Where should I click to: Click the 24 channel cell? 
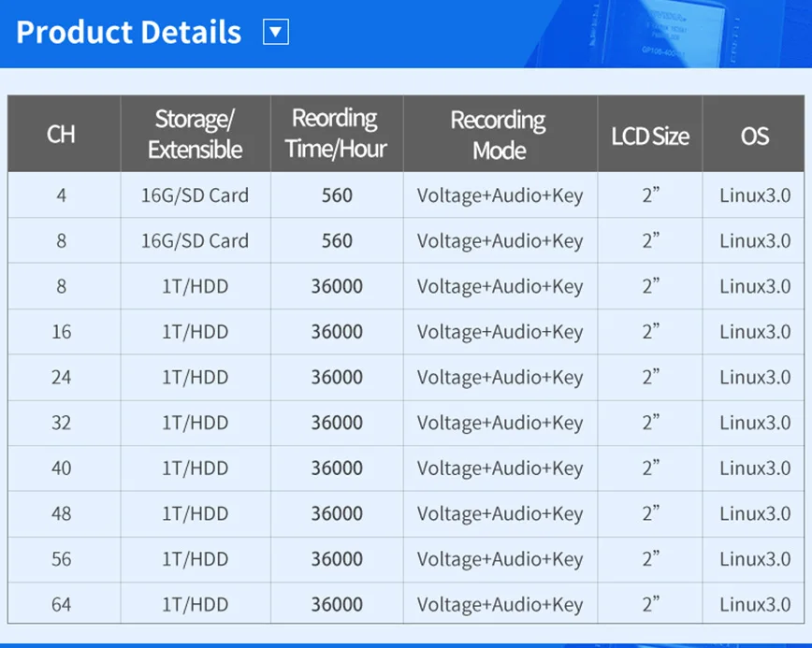click(x=61, y=377)
